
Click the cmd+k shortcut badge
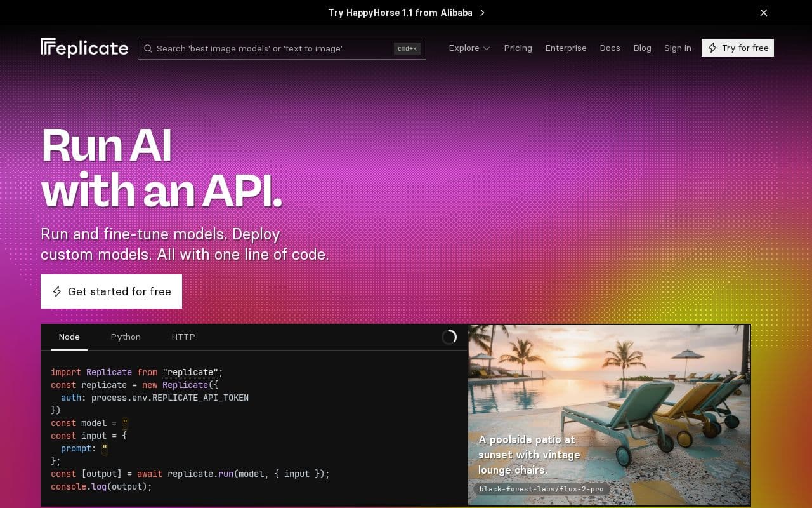pyautogui.click(x=407, y=48)
